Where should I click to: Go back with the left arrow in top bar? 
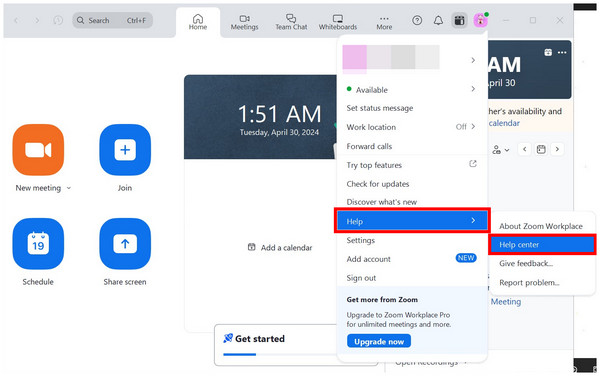point(16,20)
